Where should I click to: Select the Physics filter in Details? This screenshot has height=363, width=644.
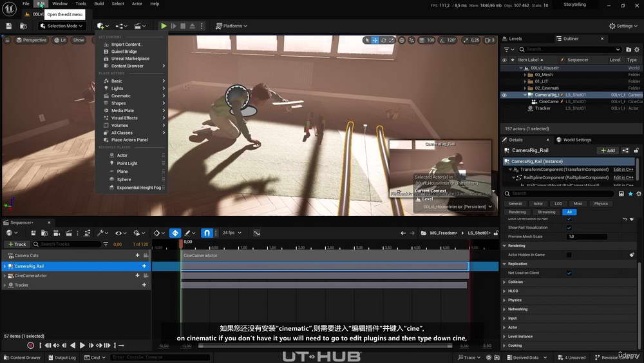tap(600, 204)
